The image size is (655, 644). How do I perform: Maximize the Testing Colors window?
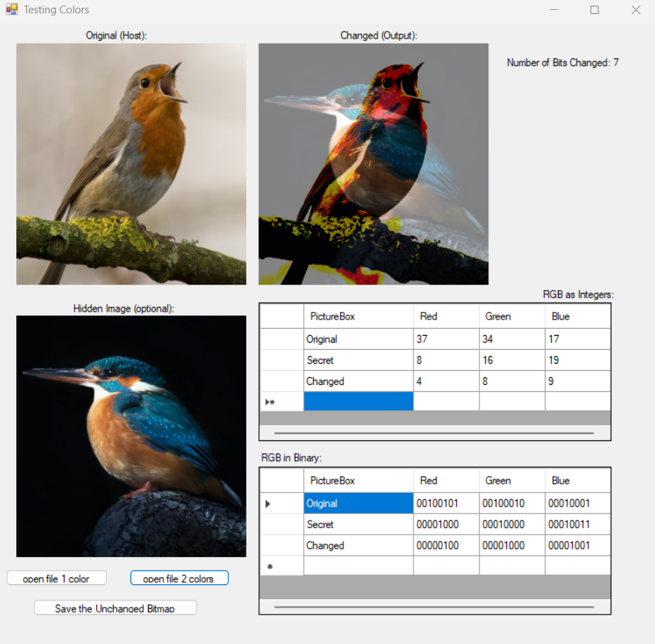click(x=594, y=10)
